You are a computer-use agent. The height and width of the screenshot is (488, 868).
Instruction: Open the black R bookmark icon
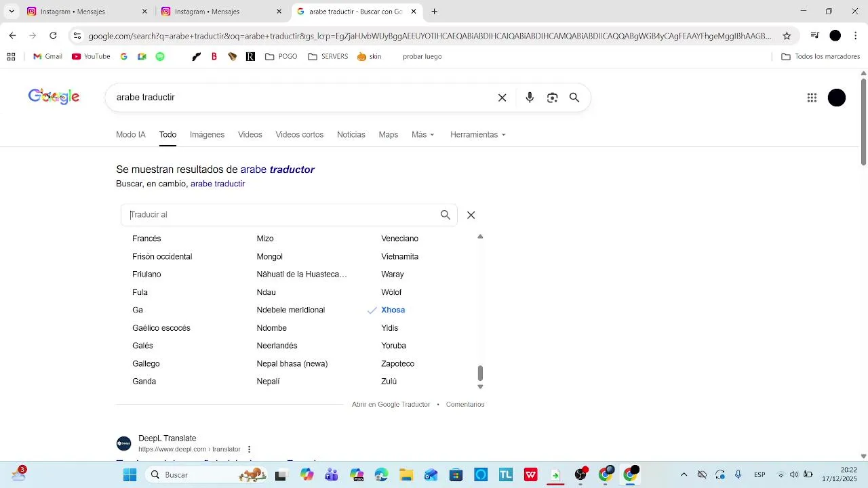tap(250, 56)
